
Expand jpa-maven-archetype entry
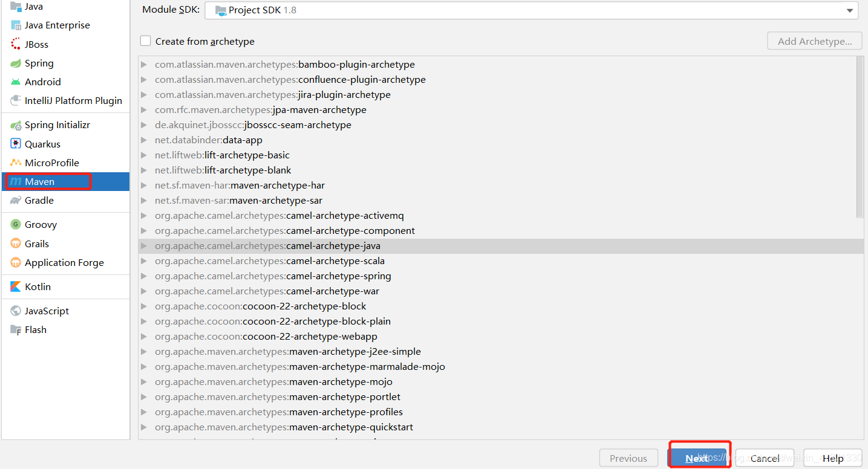pos(144,110)
